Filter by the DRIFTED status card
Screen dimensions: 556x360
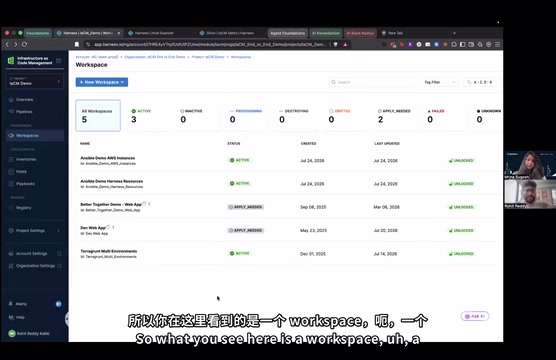click(345, 116)
